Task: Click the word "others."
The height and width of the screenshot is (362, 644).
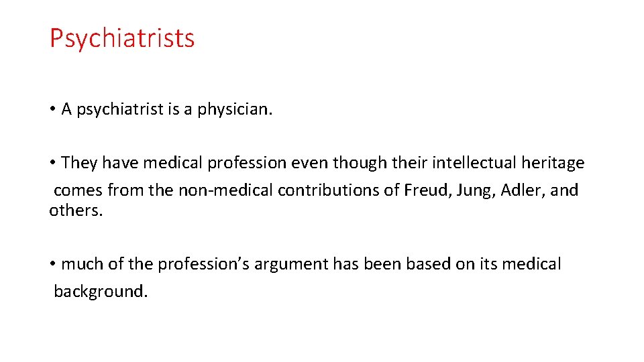Action: 76,210
